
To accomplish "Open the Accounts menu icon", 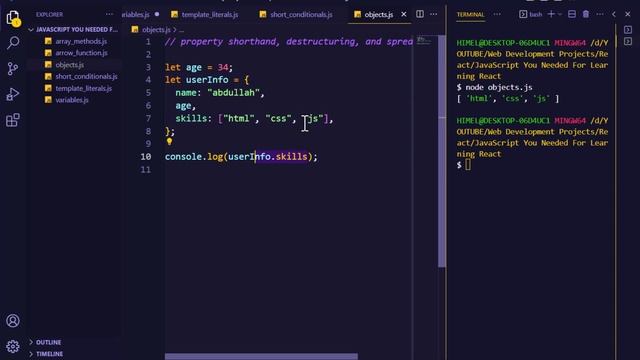I will pos(13,321).
